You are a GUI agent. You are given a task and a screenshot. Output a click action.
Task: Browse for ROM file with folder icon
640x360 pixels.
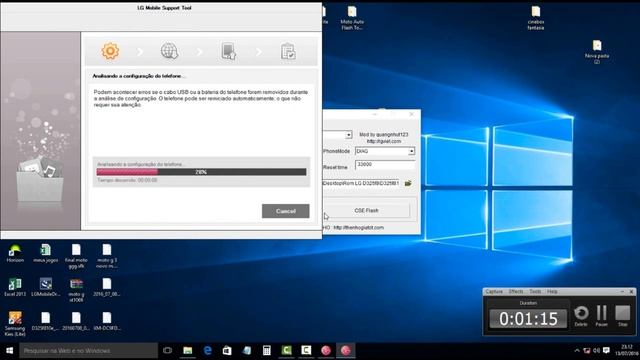pos(408,184)
